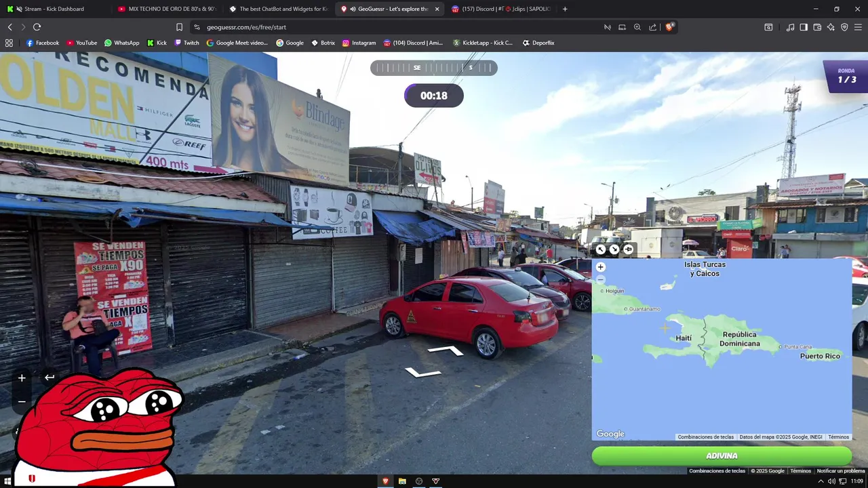Expand the system tray hidden icons chevron
The image size is (868, 488).
pos(821,481)
